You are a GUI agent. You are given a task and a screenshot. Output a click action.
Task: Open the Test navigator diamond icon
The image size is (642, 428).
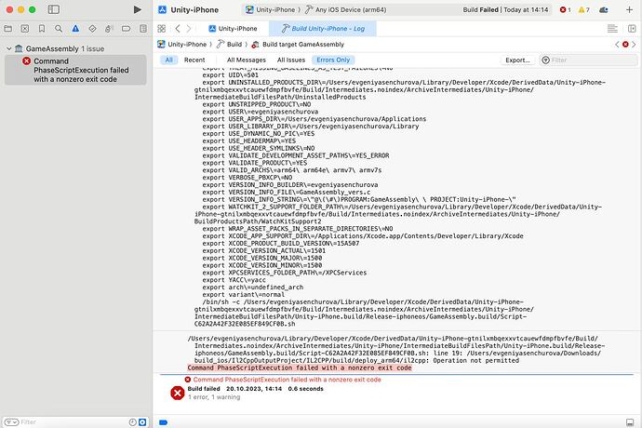click(x=93, y=28)
